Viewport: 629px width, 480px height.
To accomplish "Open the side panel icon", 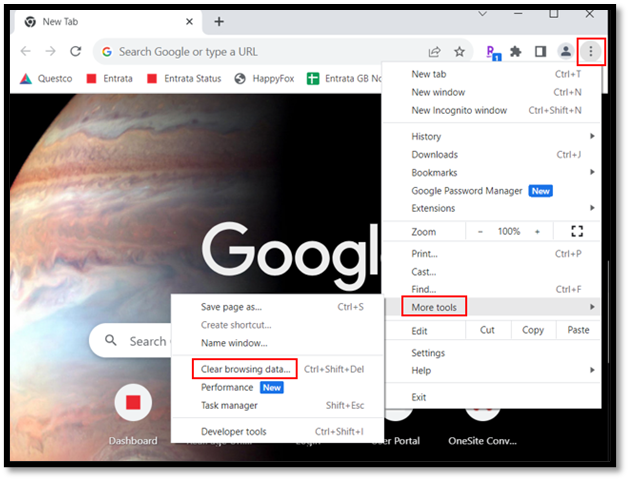I will coord(540,51).
